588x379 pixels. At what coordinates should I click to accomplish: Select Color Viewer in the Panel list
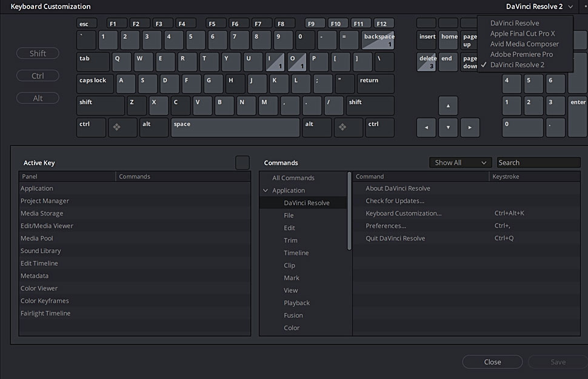[x=135, y=288]
